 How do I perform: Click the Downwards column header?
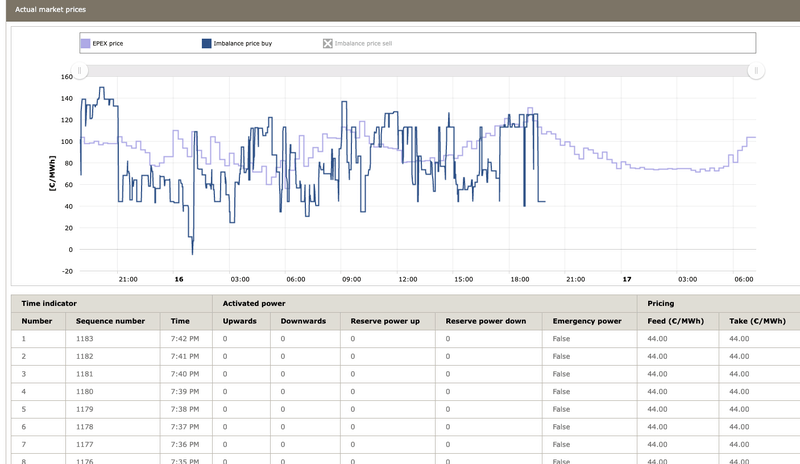click(x=303, y=322)
